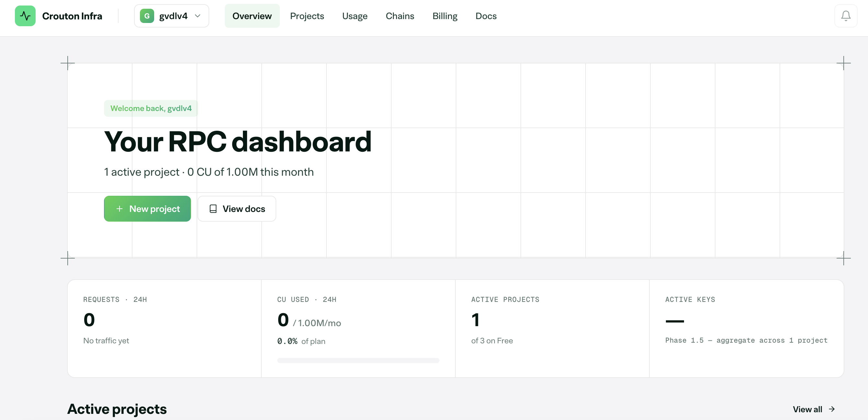The height and width of the screenshot is (420, 868).
Task: Open the Chains tab
Action: [x=400, y=16]
